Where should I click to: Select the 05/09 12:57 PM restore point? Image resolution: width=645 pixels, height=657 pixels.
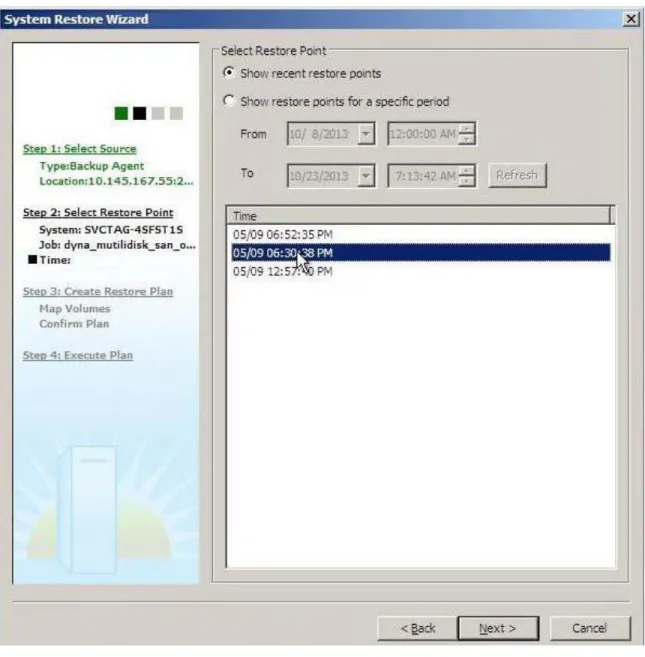(421, 271)
